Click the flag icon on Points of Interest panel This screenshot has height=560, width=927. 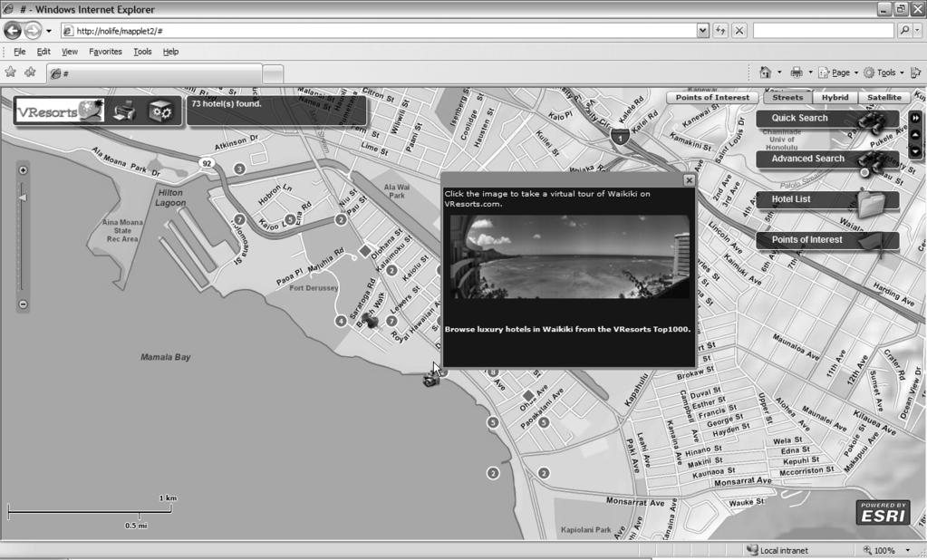click(872, 244)
